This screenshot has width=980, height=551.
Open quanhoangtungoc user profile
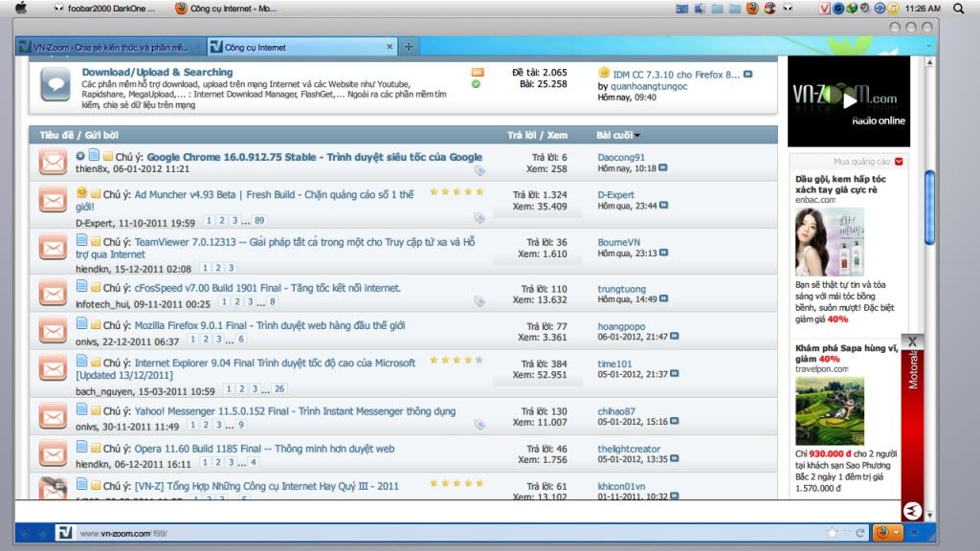click(x=649, y=86)
